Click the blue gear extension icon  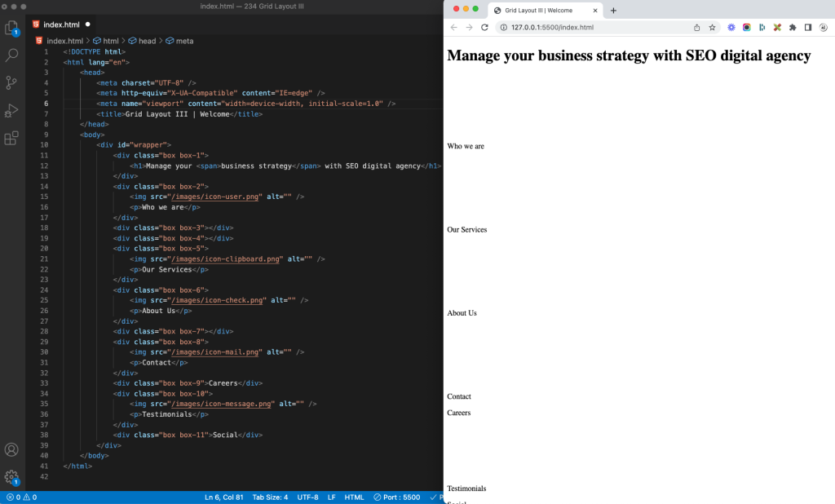point(731,27)
